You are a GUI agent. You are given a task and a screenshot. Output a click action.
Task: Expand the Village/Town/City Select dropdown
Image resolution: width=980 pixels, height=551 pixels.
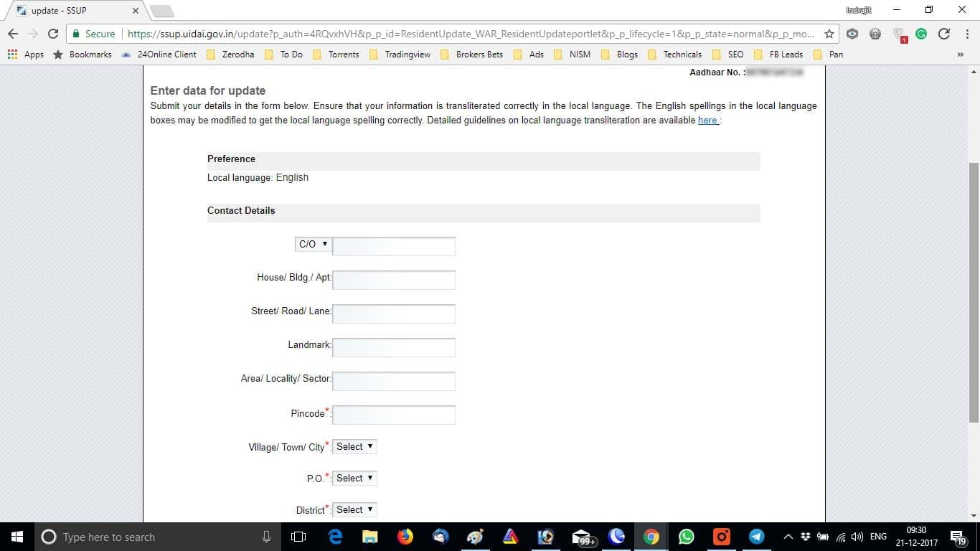pyautogui.click(x=354, y=446)
